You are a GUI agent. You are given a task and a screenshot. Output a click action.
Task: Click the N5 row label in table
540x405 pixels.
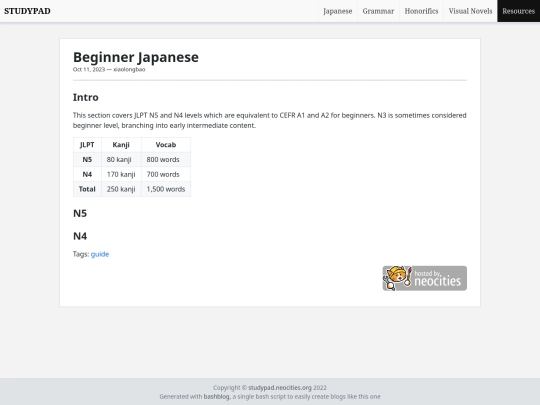click(87, 159)
